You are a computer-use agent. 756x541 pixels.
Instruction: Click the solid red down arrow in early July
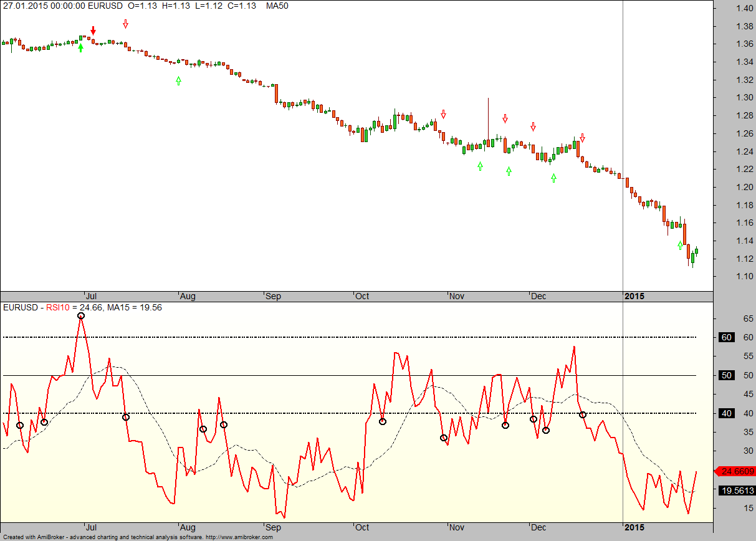pos(93,31)
